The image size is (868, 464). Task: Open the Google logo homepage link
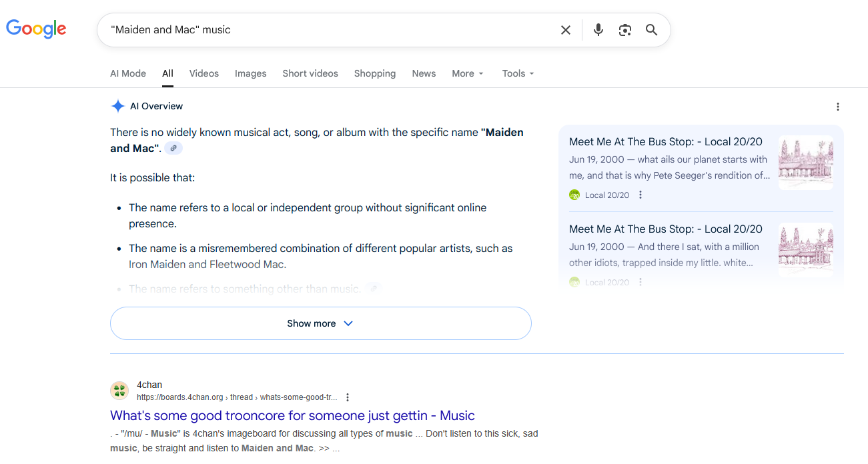click(x=36, y=29)
